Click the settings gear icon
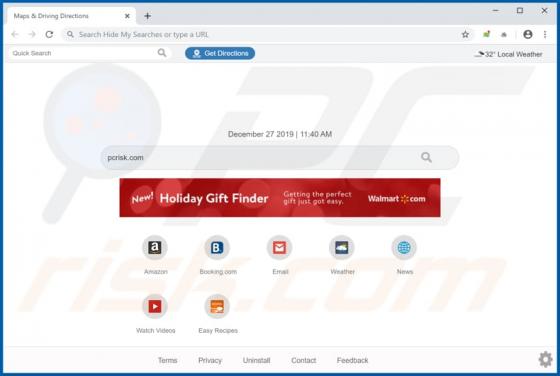 pos(545,359)
